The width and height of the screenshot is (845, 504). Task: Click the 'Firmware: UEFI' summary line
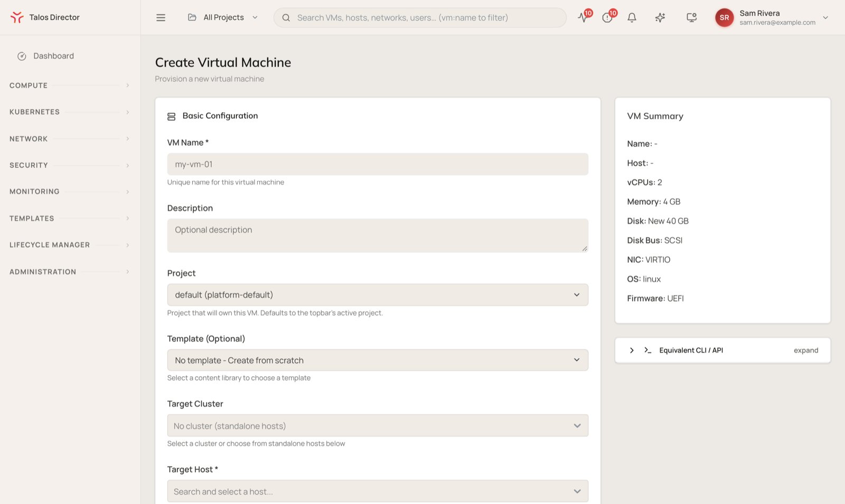(x=655, y=299)
